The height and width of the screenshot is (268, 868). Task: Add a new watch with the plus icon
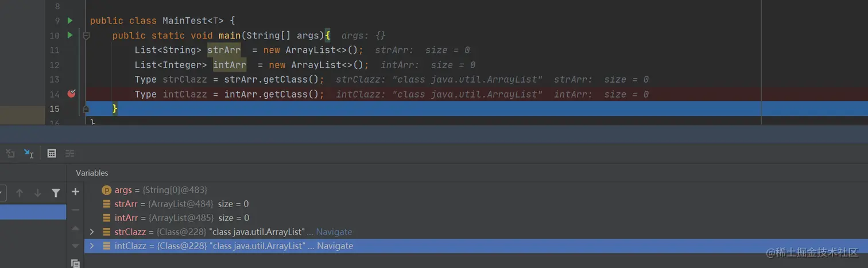coord(75,192)
